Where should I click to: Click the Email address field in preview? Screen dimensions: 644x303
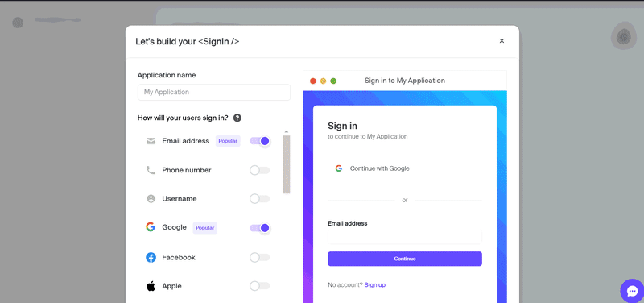(405, 237)
